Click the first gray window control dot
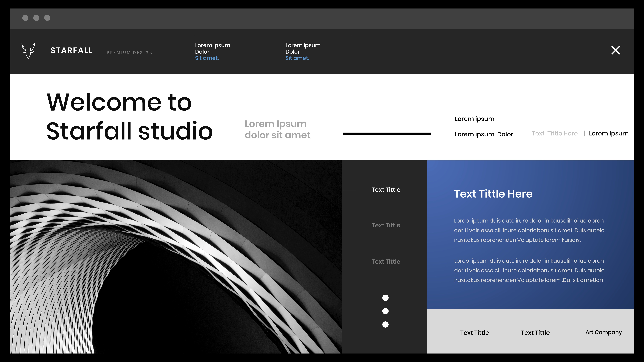Image resolution: width=644 pixels, height=362 pixels. tap(25, 18)
